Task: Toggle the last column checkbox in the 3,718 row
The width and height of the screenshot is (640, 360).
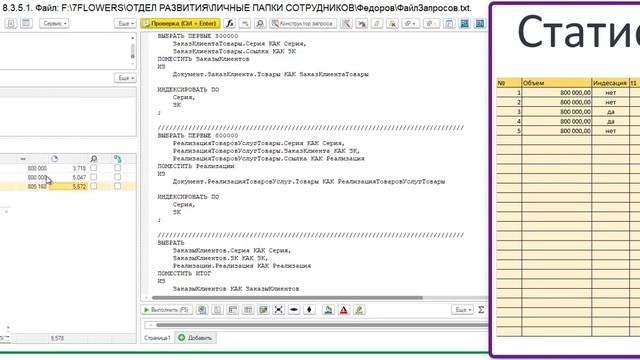Action: (118, 168)
